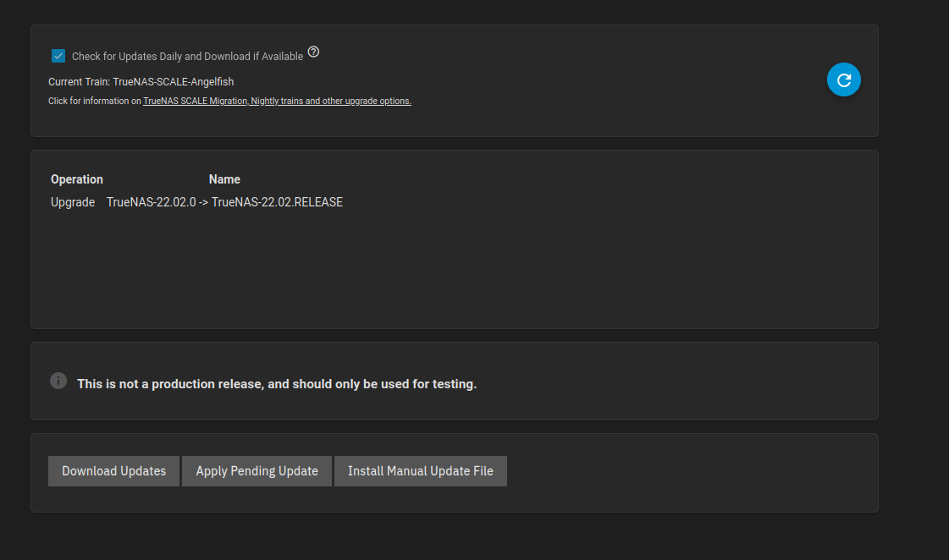Click the help question mark icon
The height and width of the screenshot is (560, 949).
(x=313, y=52)
